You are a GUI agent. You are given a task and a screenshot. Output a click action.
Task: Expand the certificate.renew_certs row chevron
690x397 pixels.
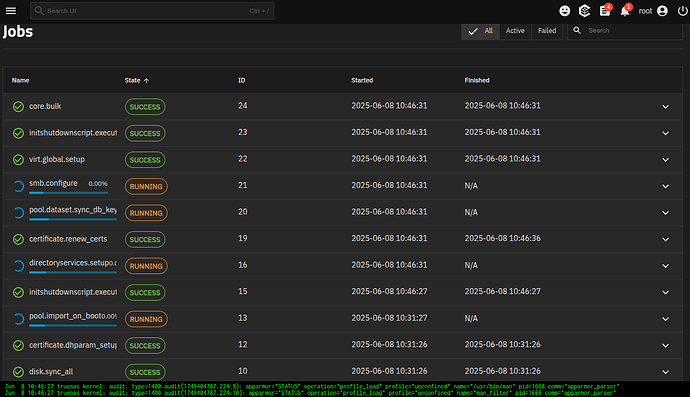(x=665, y=239)
